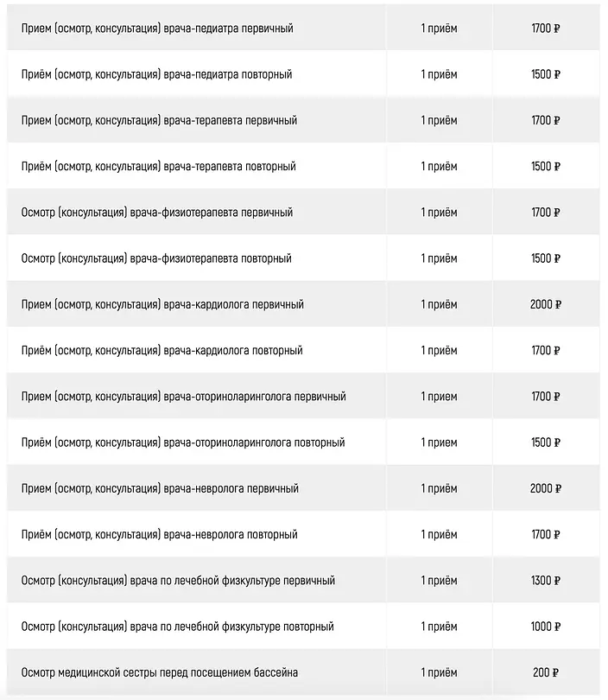The height and width of the screenshot is (700, 608).
Task: Select the primary therapist consultation row
Action: [x=303, y=120]
